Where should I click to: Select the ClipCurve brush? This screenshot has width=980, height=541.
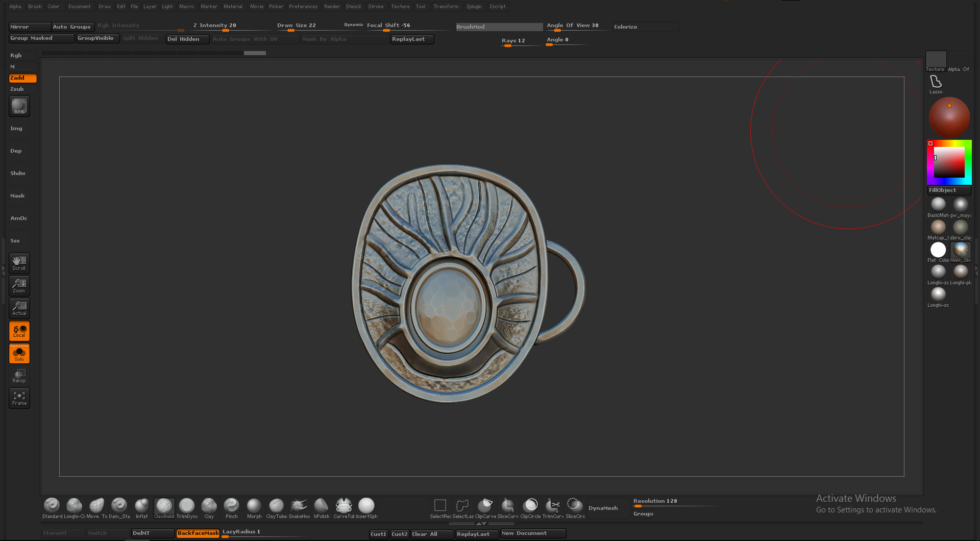(x=485, y=508)
